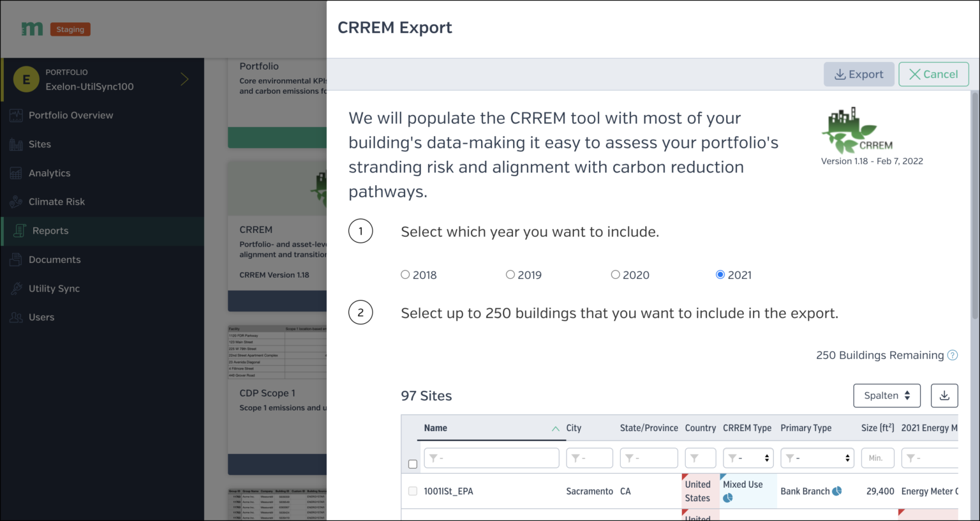Viewport: 980px width, 521px height.
Task: Click the Min size filter field
Action: pos(877,458)
